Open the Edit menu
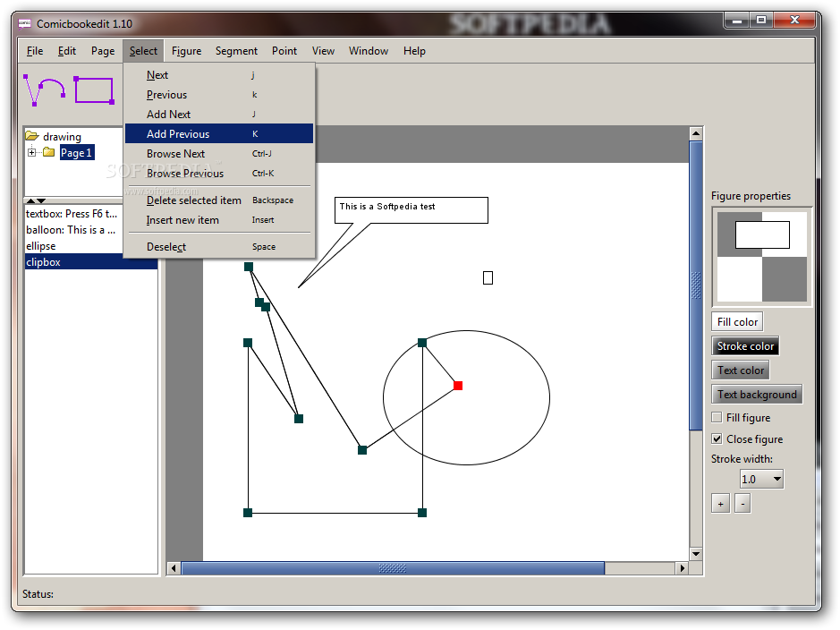Screen dimensions: 840x630 (67, 51)
